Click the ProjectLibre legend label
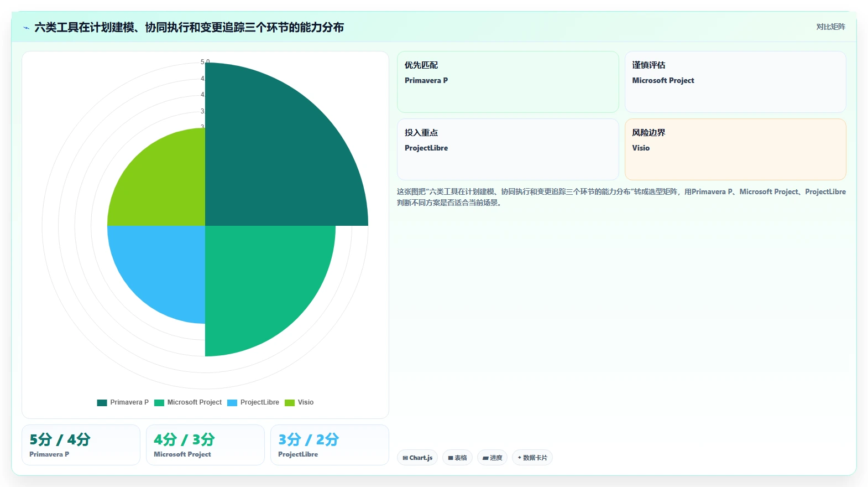The image size is (868, 487). 260,402
